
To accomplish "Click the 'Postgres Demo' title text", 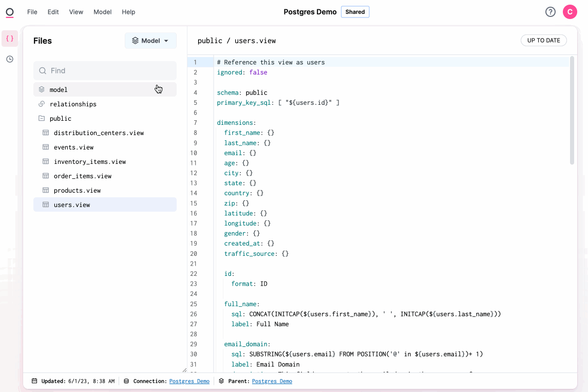I will [310, 12].
